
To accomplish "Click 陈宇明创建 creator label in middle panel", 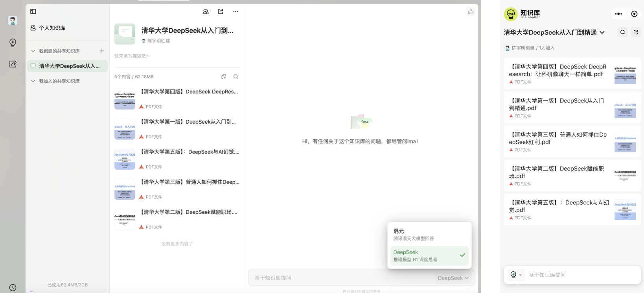I will tap(156, 41).
